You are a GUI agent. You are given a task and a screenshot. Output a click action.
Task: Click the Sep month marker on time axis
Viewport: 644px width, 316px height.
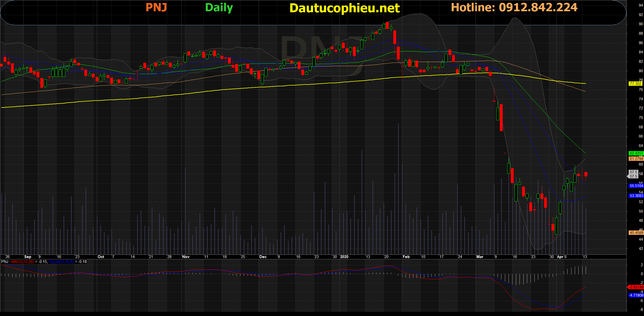(x=28, y=257)
